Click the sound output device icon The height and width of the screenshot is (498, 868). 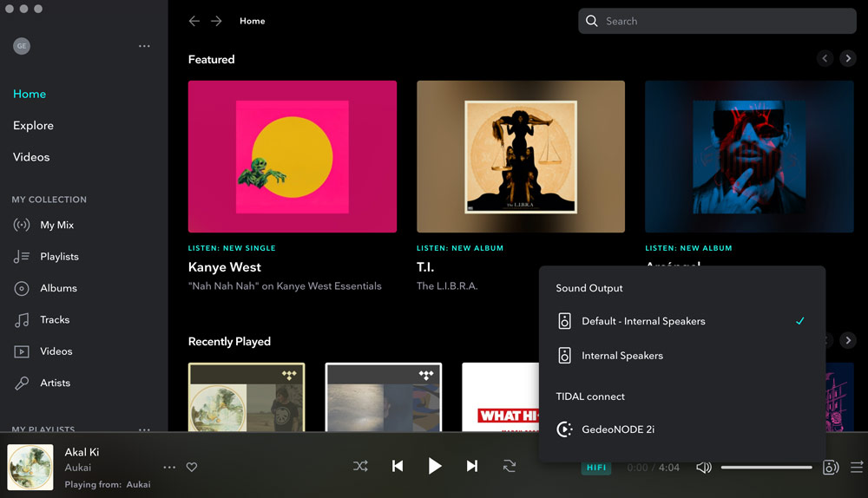pyautogui.click(x=831, y=468)
